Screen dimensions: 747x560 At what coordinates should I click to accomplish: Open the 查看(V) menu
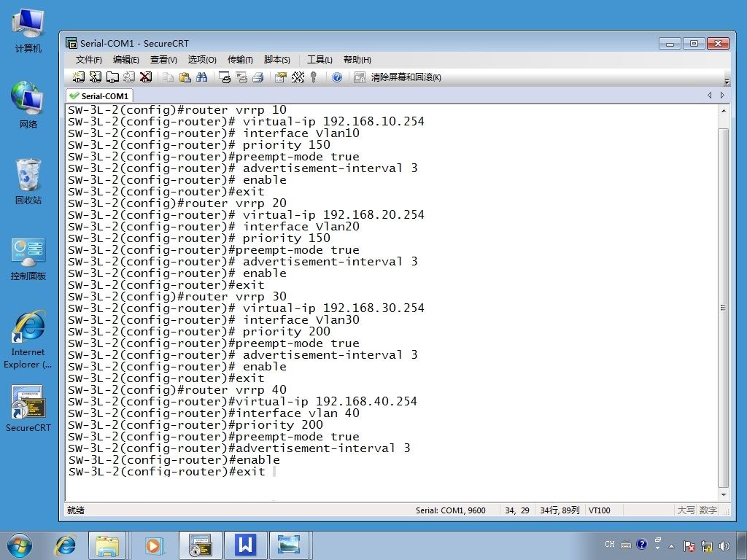[x=163, y=60]
